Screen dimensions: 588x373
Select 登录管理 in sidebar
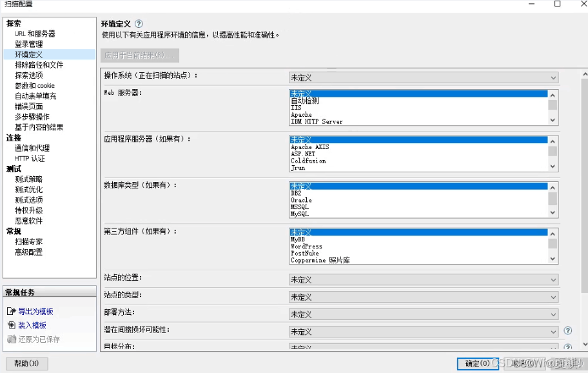(29, 44)
